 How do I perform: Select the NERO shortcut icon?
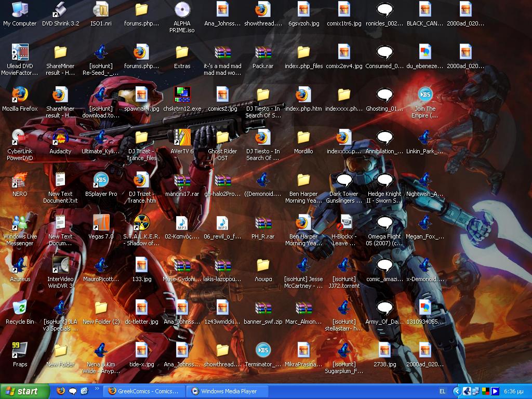20,184
